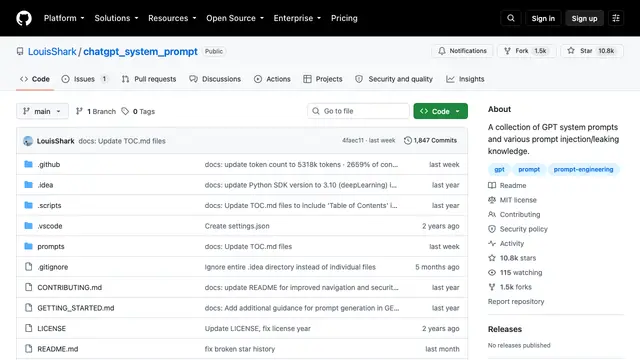Select the prompt-engineering topic tag
Viewport: 640px width, 360px height.
(583, 169)
